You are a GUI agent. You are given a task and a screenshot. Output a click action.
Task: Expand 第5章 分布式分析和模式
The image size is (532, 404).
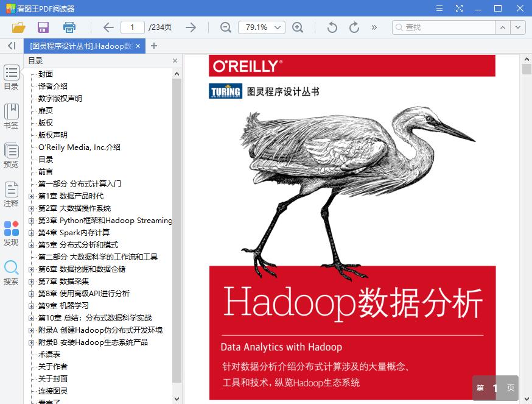[x=31, y=246]
